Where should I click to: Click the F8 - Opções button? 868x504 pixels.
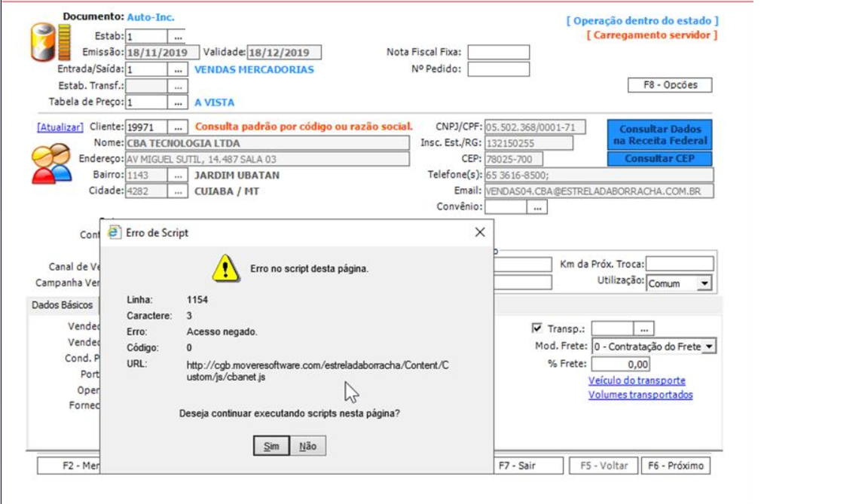pyautogui.click(x=670, y=84)
